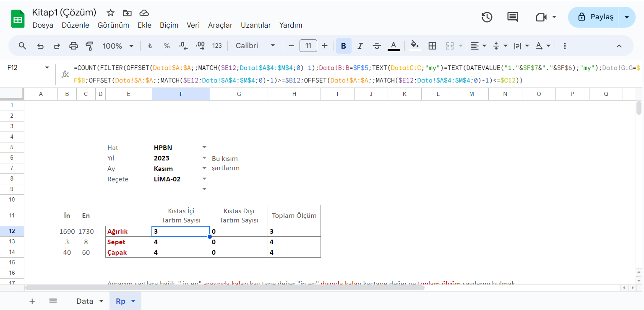Click the Toplam Ölçüm header cell

click(294, 216)
